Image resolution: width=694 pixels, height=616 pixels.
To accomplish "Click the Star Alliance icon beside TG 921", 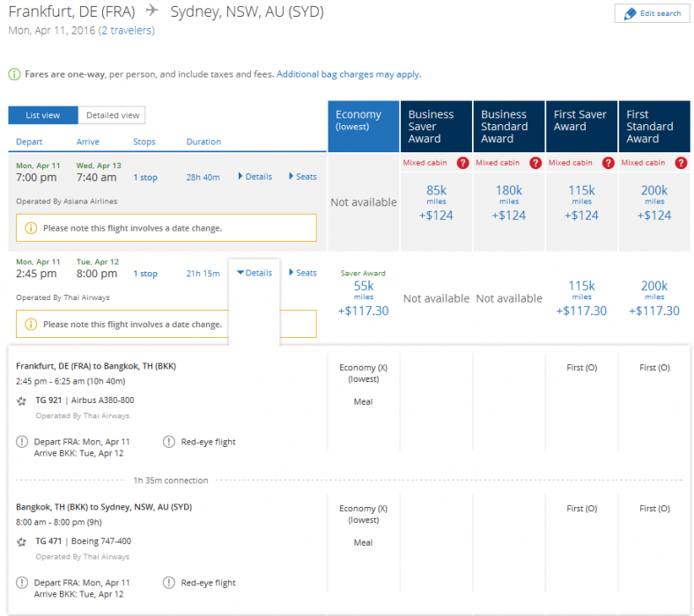I will (22, 400).
